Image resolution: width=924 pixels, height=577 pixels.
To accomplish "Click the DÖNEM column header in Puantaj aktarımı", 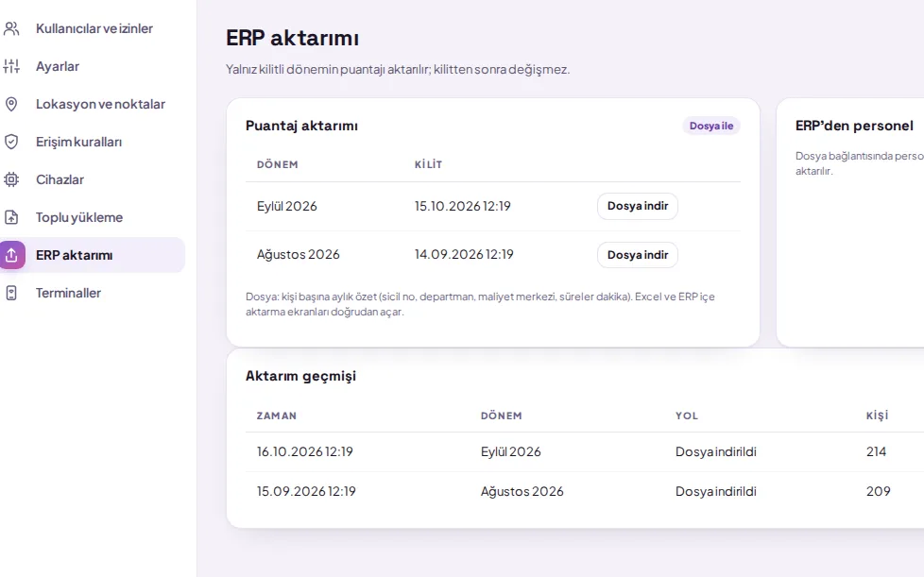I will (278, 165).
